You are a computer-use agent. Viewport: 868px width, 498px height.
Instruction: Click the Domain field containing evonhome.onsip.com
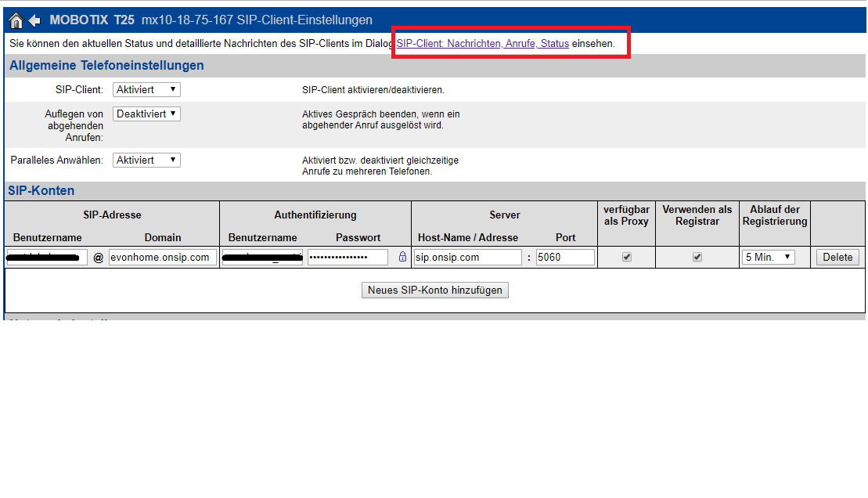163,257
